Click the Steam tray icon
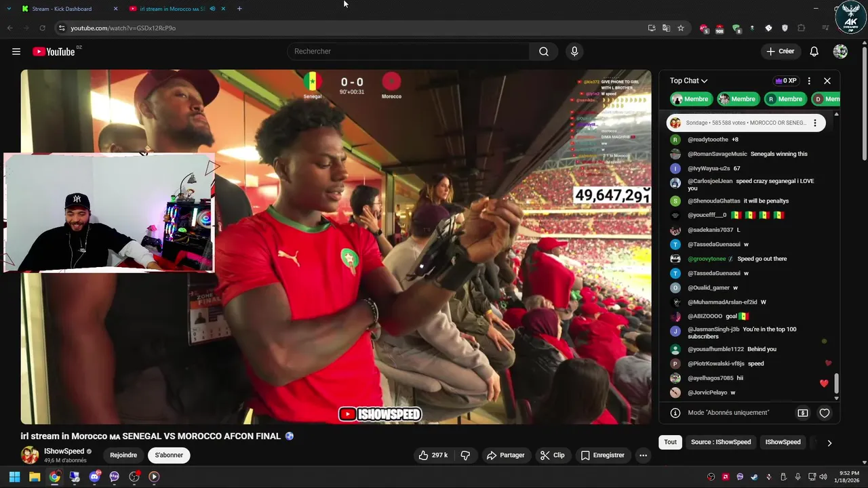Viewport: 868px width, 488px height. (x=754, y=477)
